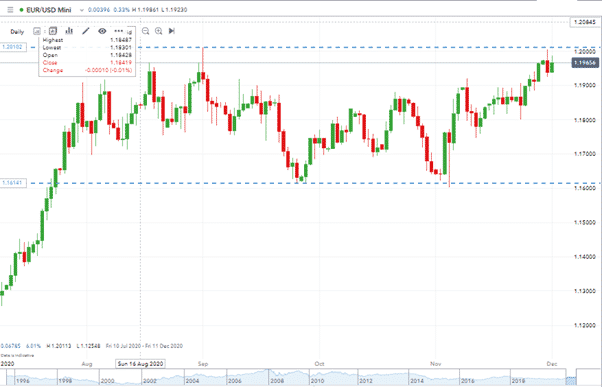This screenshot has width=602, height=387.
Task: Click the Change row in the tooltip
Action: (x=87, y=70)
